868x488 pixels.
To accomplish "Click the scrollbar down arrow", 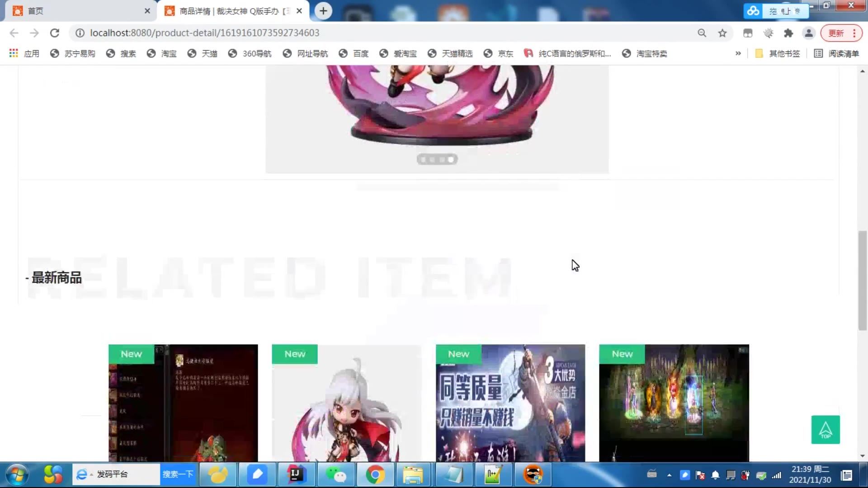I will tap(863, 456).
